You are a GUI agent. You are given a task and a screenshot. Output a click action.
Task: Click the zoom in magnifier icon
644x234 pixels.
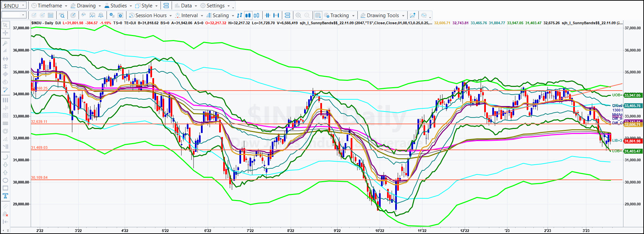(x=298, y=15)
